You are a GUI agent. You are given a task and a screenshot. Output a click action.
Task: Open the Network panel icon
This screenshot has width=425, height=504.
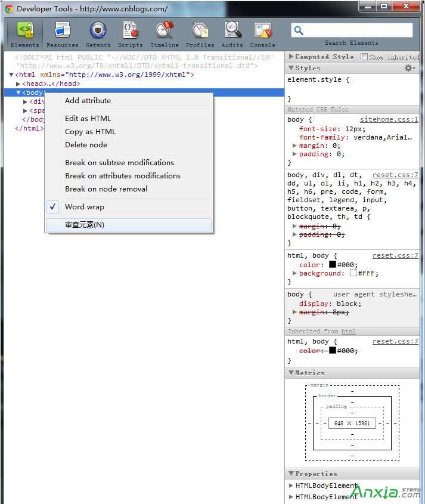[x=98, y=31]
